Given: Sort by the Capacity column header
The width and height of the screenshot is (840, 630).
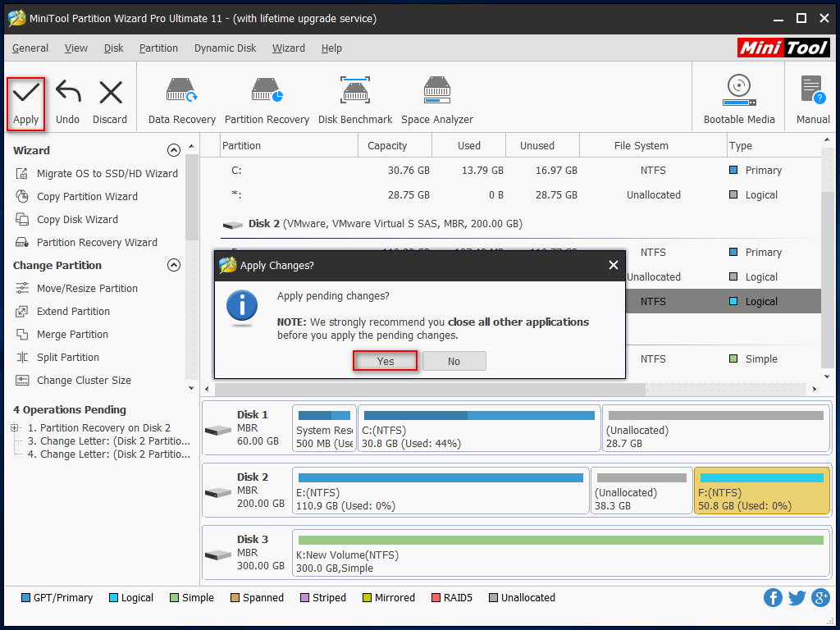Looking at the screenshot, I should pyautogui.click(x=395, y=146).
